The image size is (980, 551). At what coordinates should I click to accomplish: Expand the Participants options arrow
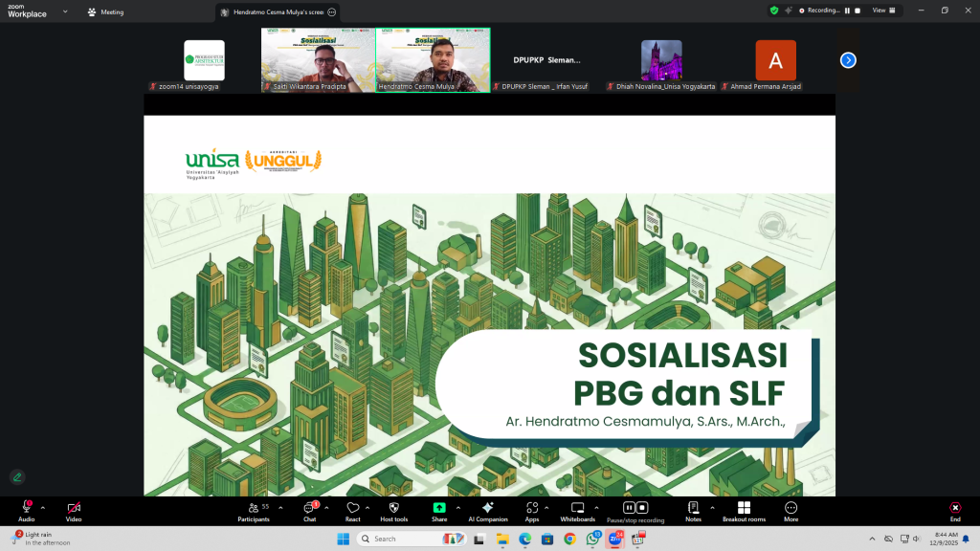277,507
